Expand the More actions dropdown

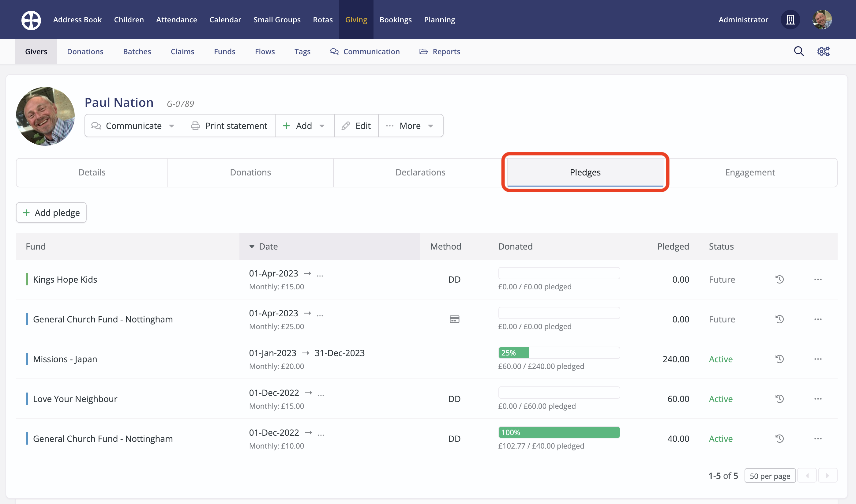click(410, 126)
